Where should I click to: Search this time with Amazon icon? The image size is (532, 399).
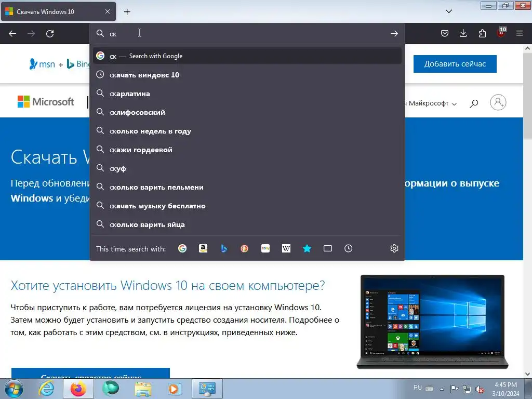click(x=203, y=248)
